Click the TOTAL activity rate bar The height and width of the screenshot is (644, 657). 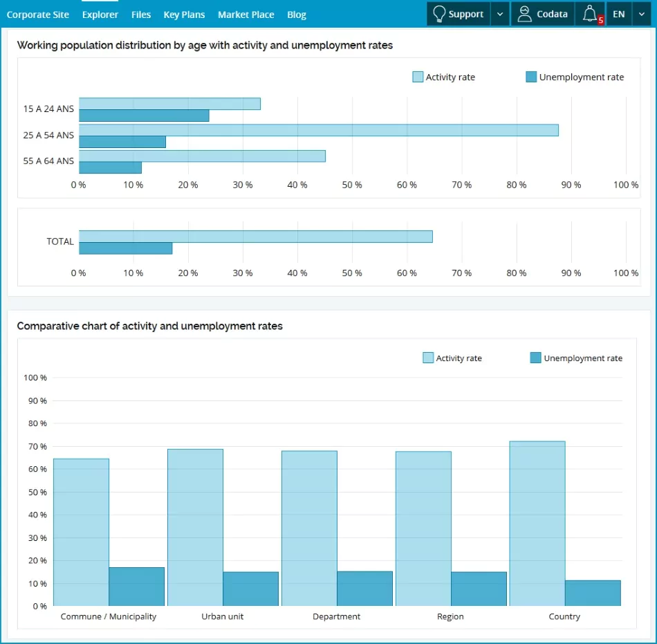point(256,237)
